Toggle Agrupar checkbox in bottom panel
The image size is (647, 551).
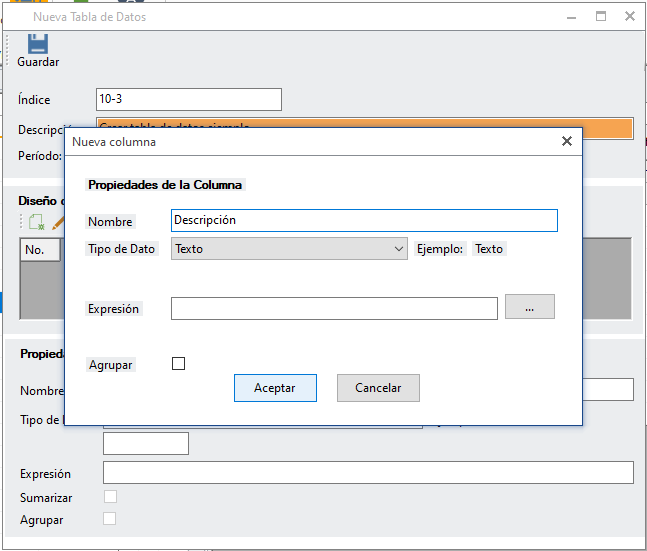[110, 519]
